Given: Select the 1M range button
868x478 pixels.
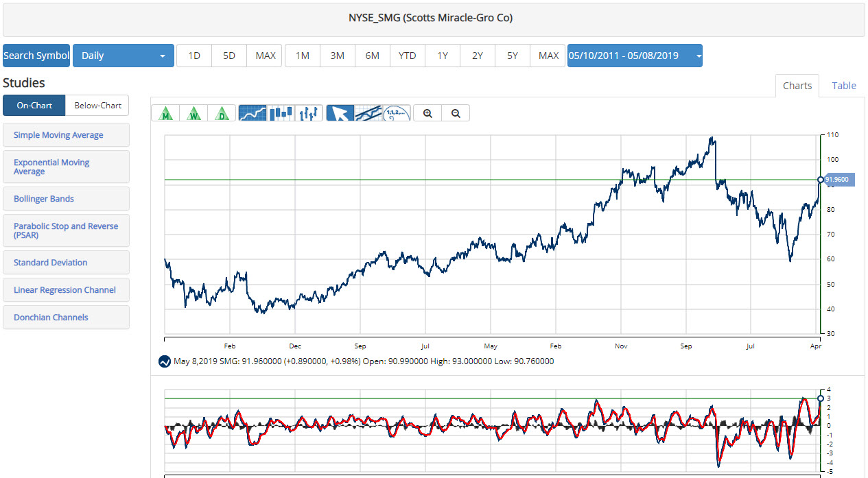Looking at the screenshot, I should pyautogui.click(x=303, y=56).
